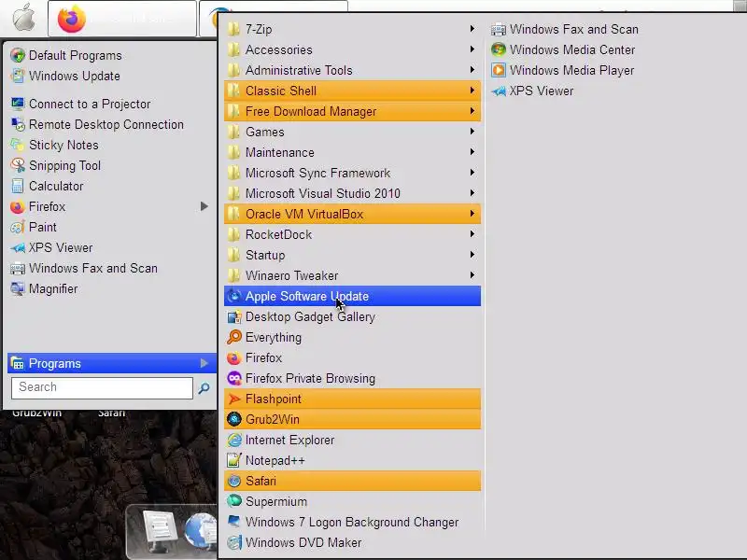Viewport: 747px width, 560px height.
Task: Open the Microsoft Sync Framework folder
Action: (353, 173)
